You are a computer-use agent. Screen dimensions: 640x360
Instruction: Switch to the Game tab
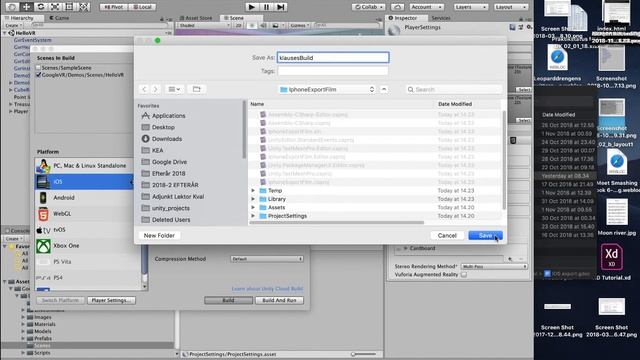(x=60, y=18)
